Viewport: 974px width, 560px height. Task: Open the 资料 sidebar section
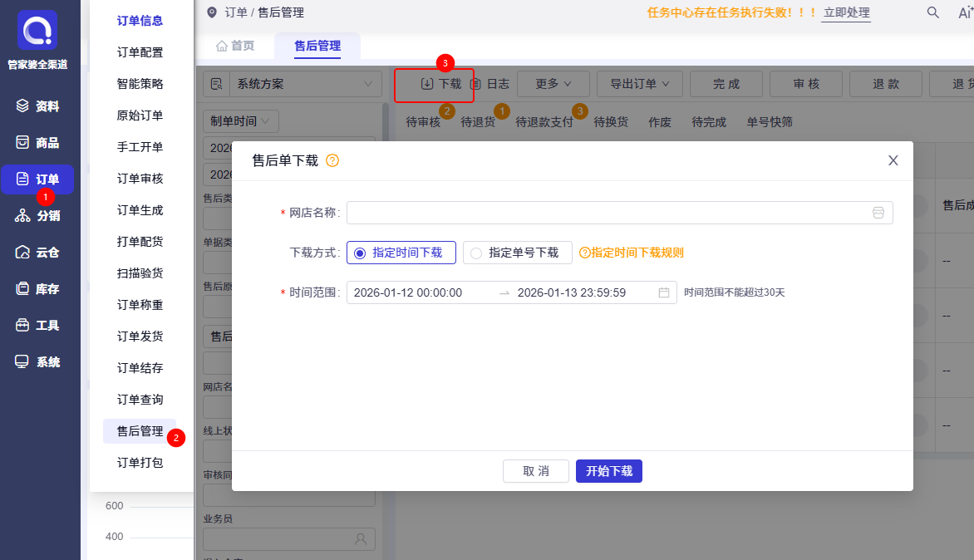pyautogui.click(x=37, y=106)
